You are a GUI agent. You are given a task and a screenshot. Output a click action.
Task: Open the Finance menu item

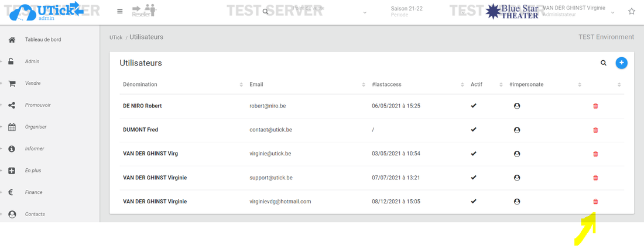tap(33, 192)
